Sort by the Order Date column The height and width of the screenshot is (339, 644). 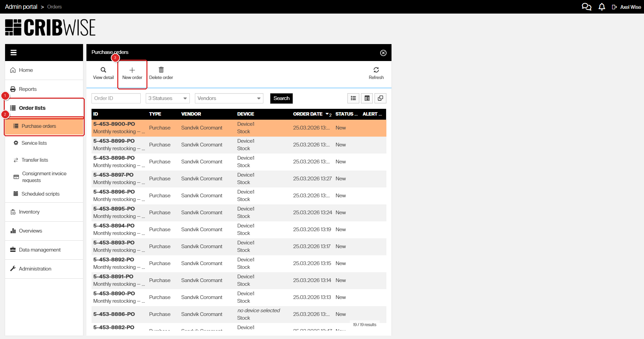pyautogui.click(x=308, y=114)
